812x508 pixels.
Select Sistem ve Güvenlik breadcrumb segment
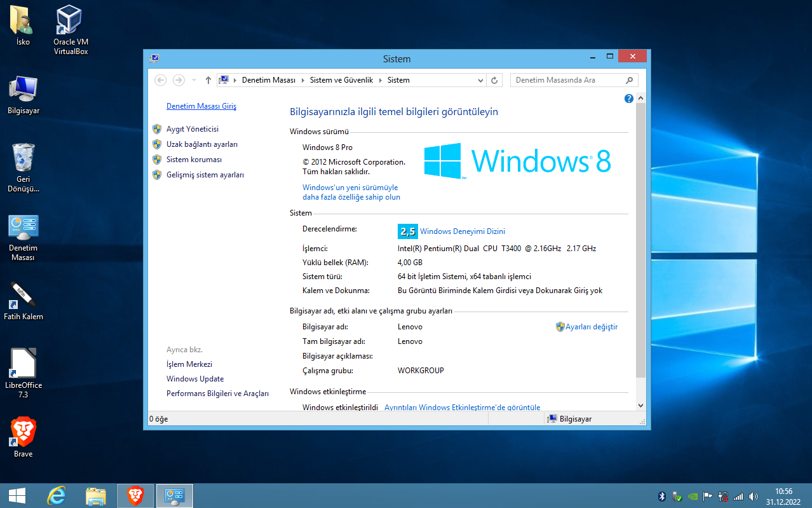click(341, 80)
